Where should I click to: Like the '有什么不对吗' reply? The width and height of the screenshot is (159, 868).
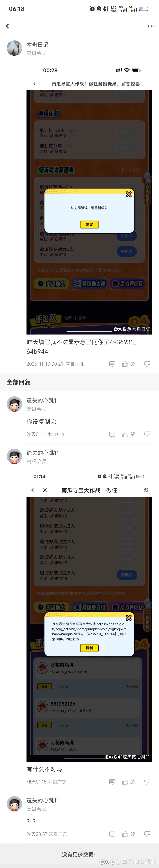[128, 782]
